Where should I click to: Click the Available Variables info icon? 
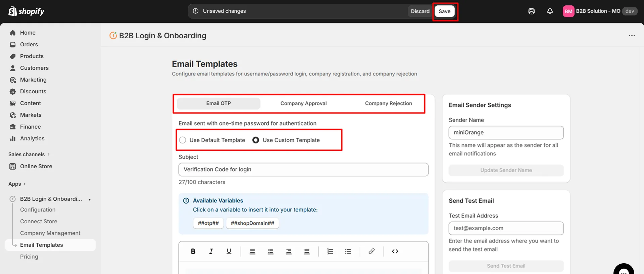(186, 200)
